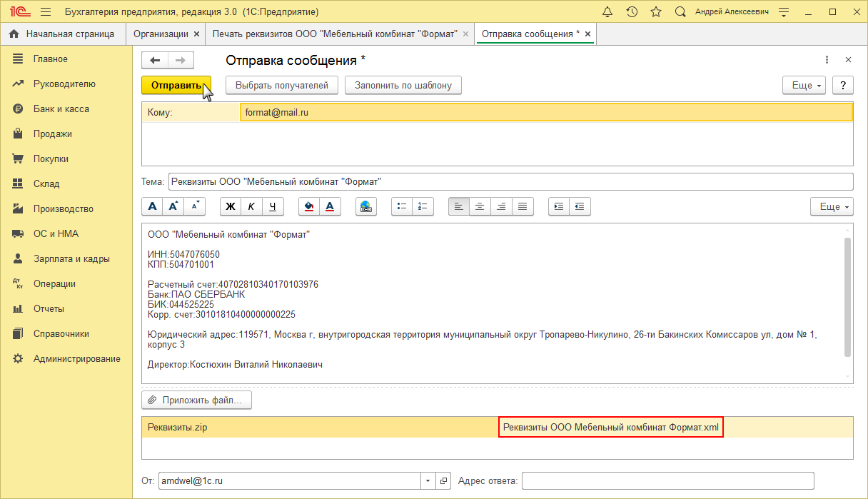Screen dimensions: 868x499
Task: Open background fill color picker
Action: pos(309,206)
